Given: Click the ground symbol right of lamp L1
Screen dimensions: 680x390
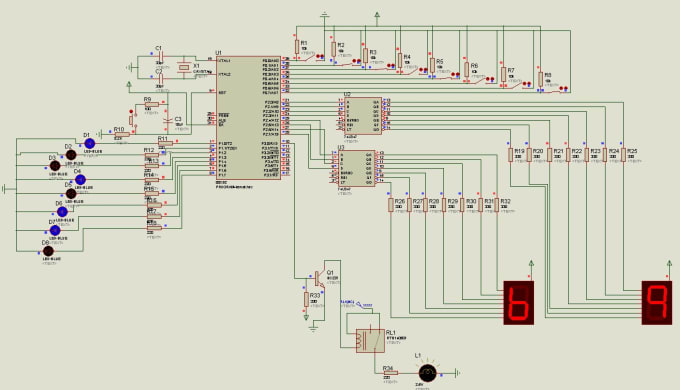Looking at the screenshot, I should (x=456, y=373).
